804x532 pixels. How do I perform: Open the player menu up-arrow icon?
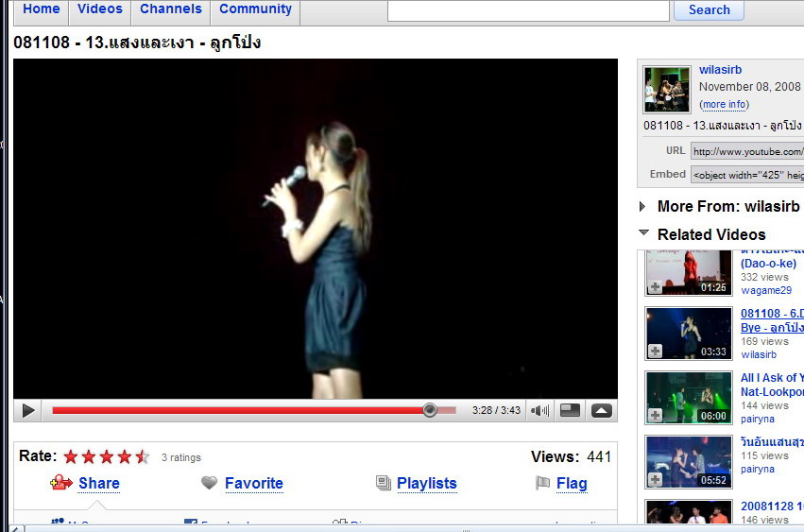[x=602, y=410]
